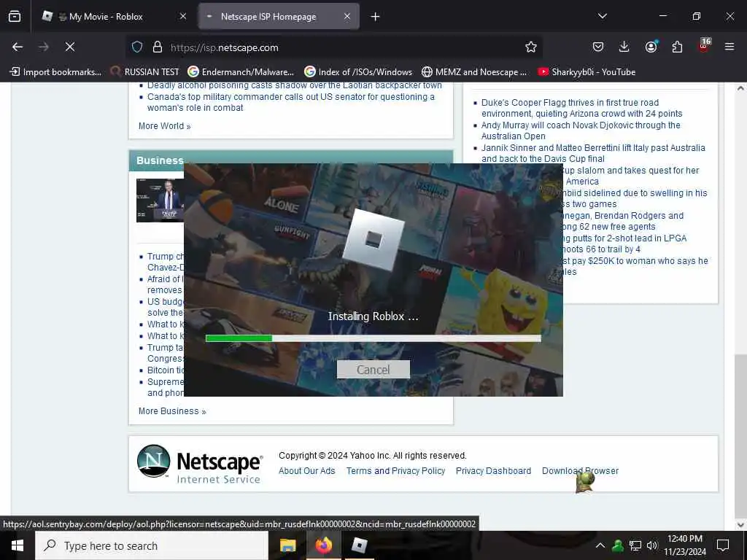Close the My Movie - Roblox tab

(x=183, y=17)
